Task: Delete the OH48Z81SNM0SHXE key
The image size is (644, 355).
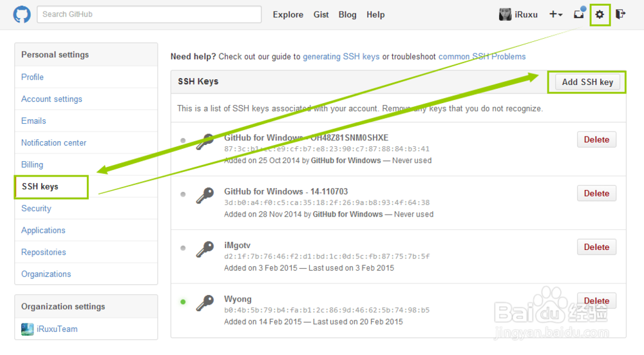Action: pos(596,140)
